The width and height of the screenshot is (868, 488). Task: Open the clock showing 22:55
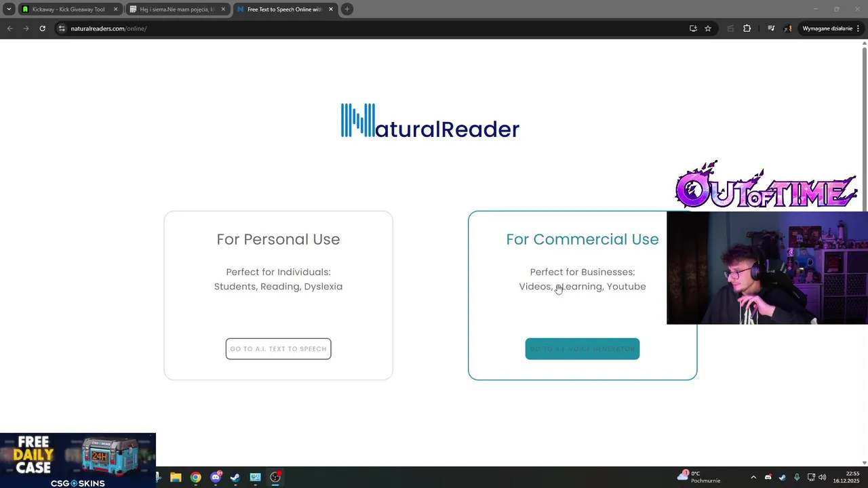click(846, 477)
